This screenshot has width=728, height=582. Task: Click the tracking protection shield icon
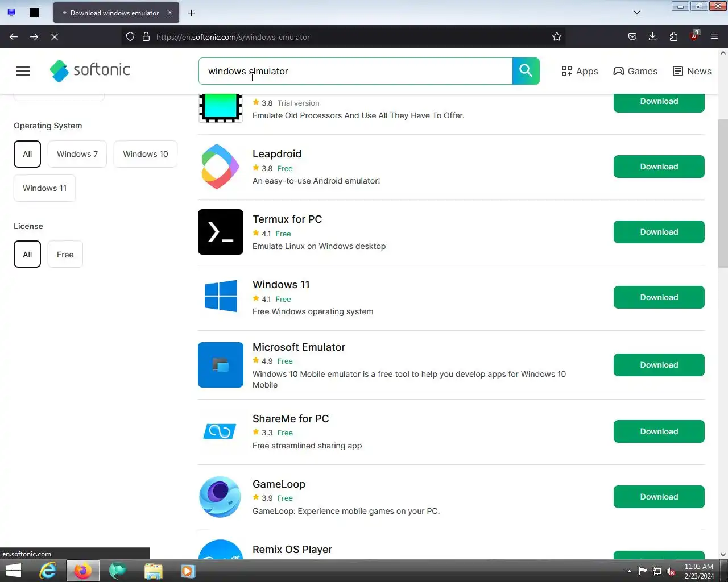point(130,37)
